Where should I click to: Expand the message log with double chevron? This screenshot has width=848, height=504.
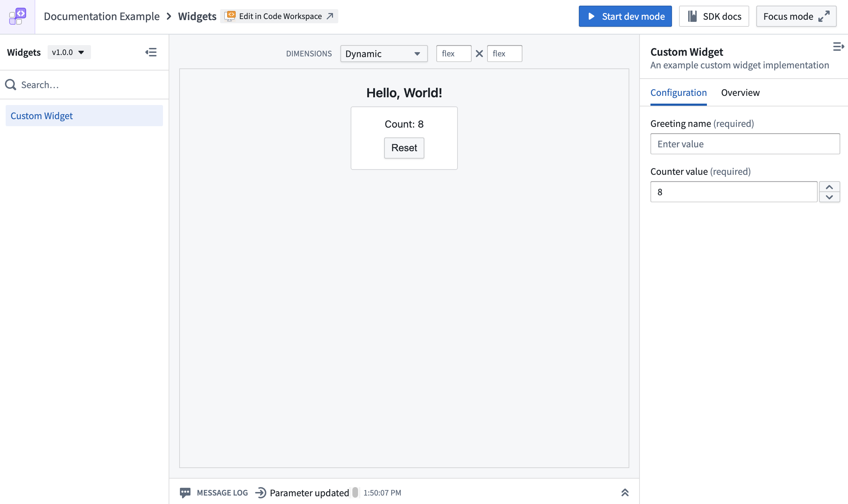coord(625,492)
